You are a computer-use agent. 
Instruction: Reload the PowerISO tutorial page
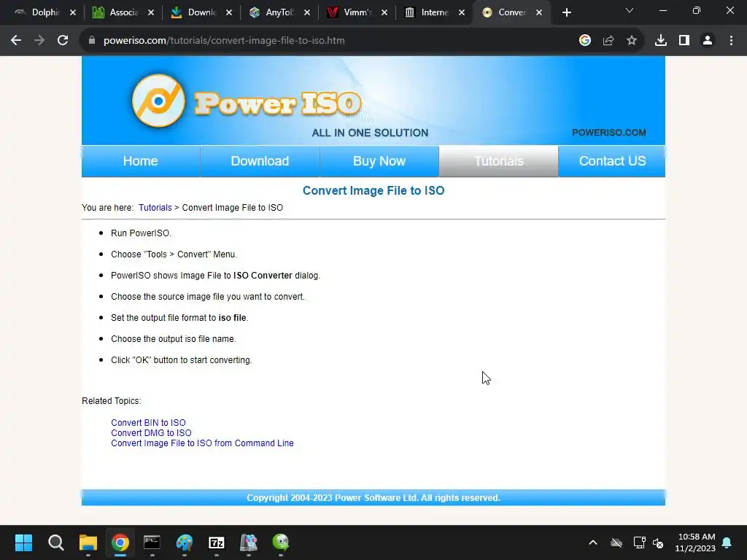(63, 41)
